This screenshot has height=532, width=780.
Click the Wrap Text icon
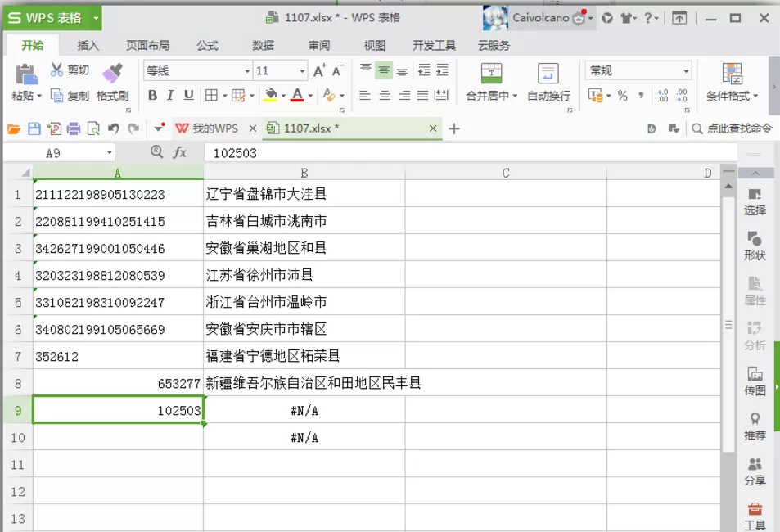548,73
